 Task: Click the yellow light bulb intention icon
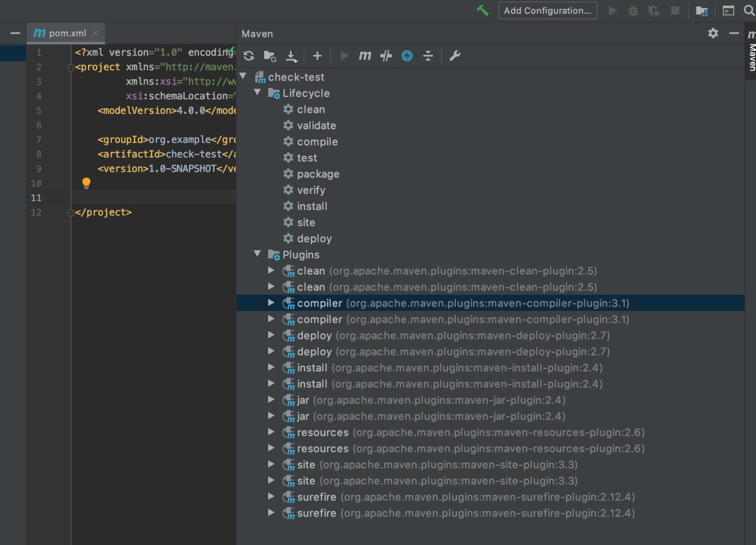[x=86, y=183]
